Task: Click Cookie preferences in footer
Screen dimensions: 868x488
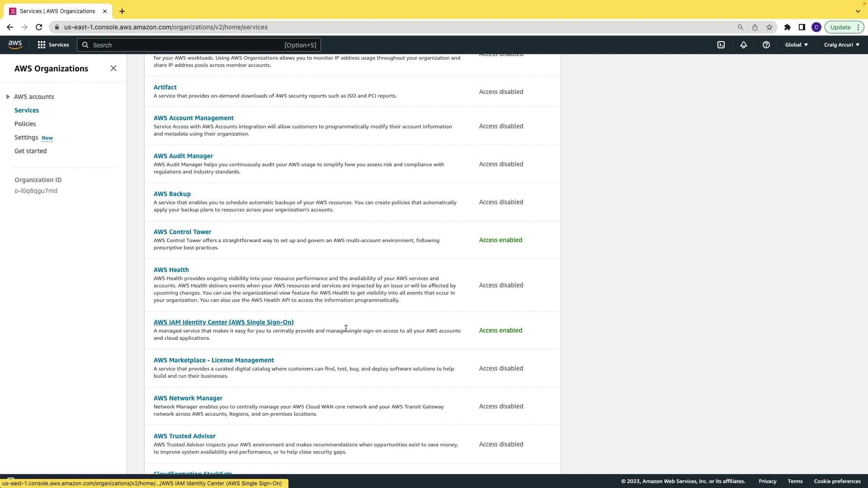Action: click(x=837, y=481)
